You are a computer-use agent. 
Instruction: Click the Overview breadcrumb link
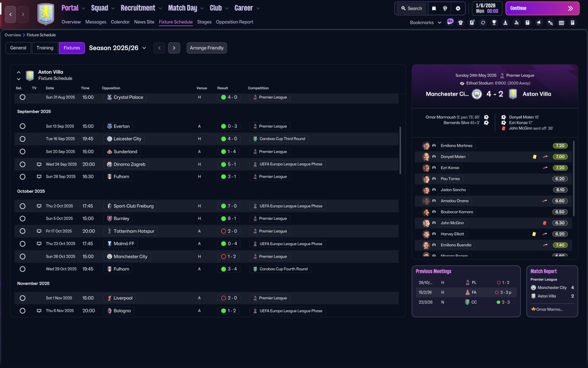13,35
